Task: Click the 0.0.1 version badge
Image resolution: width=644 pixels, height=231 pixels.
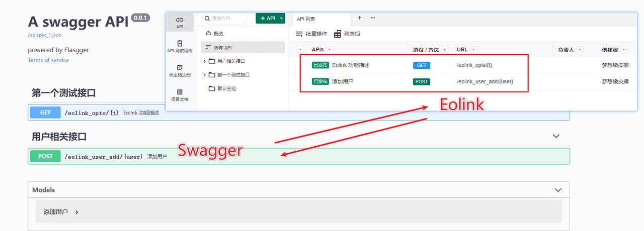Action: (x=140, y=18)
